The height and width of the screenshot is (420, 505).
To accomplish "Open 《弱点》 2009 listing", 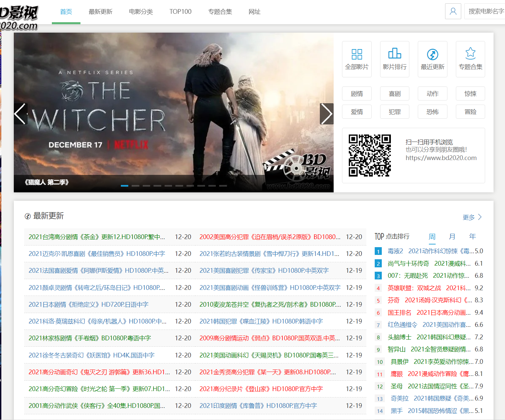I will point(270,338).
